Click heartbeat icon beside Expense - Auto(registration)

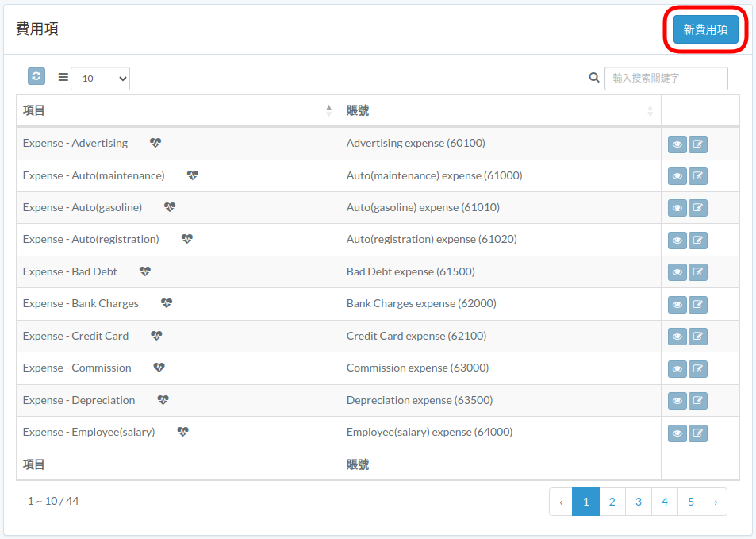(187, 239)
